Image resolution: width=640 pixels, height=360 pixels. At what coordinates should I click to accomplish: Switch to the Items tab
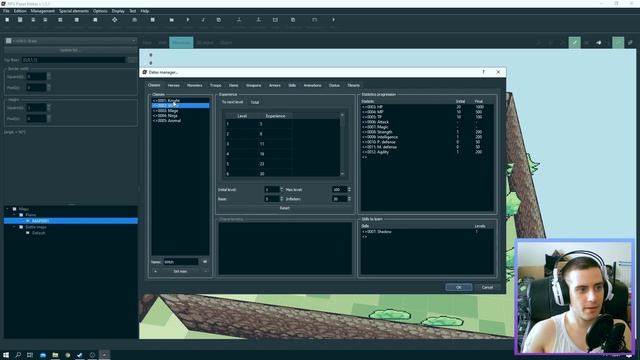point(233,85)
